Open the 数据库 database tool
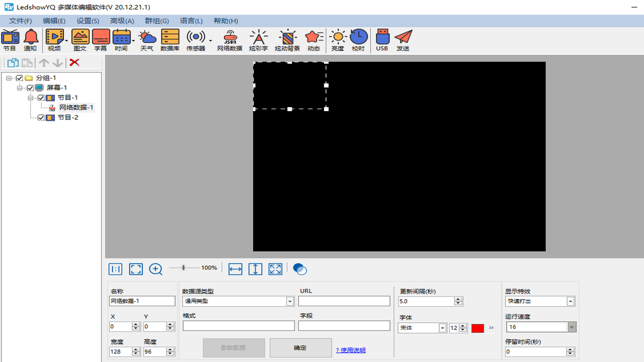The image size is (644, 362). pyautogui.click(x=170, y=40)
